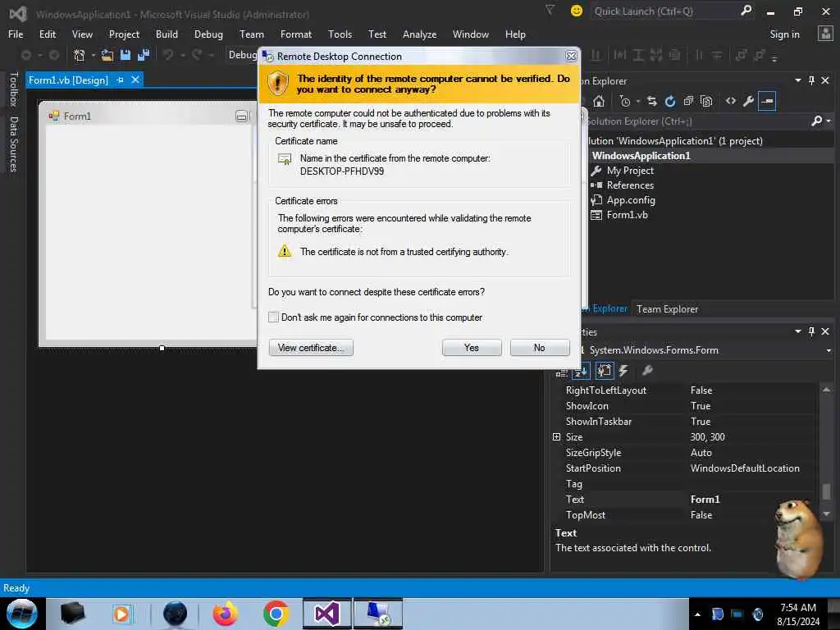Switch to the Team Explorer tab
The image size is (840, 630).
tap(667, 309)
